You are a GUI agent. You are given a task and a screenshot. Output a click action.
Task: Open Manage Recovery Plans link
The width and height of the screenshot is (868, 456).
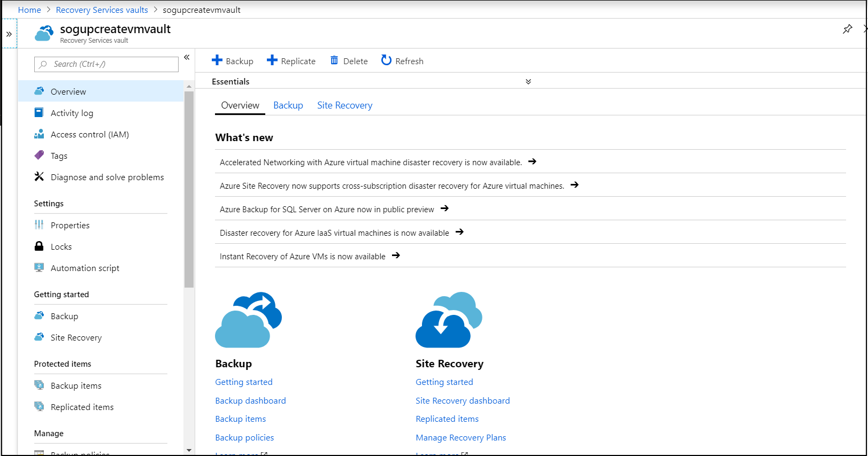[461, 437]
